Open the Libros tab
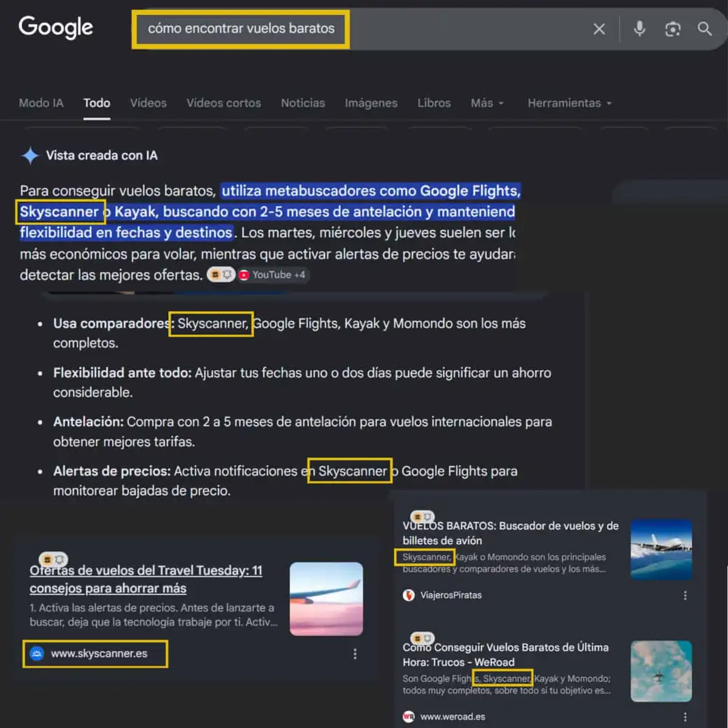 pyautogui.click(x=434, y=103)
